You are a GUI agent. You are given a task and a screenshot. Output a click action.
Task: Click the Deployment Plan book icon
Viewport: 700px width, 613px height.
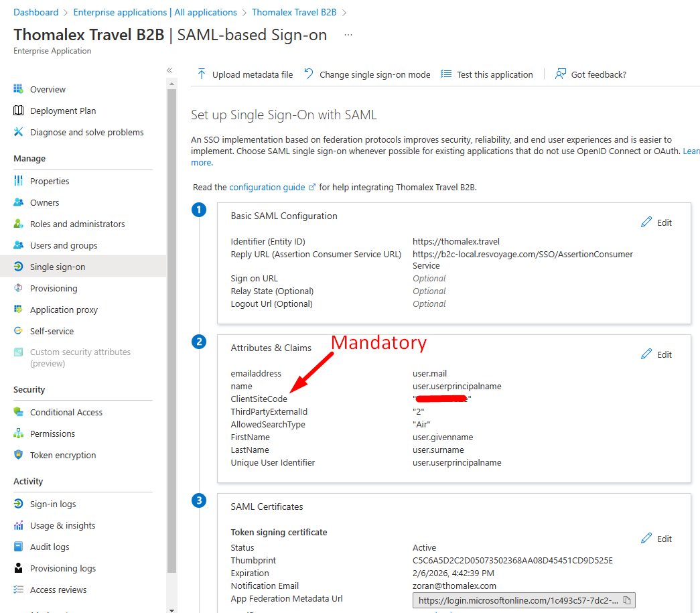pos(18,111)
